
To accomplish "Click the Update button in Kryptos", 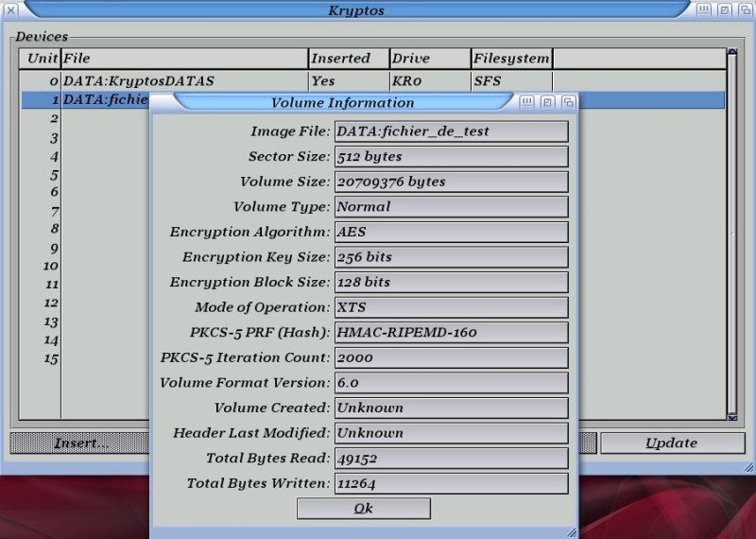I will point(672,443).
